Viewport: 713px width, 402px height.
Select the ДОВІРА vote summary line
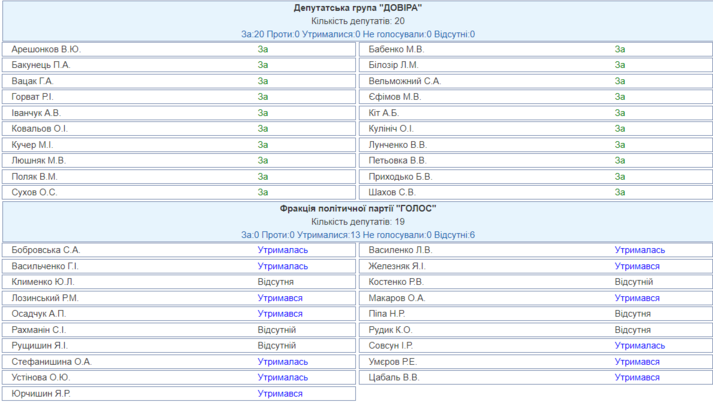click(x=357, y=34)
